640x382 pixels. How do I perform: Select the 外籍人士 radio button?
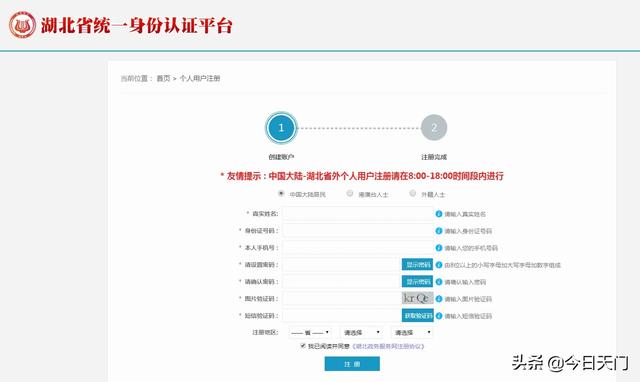click(413, 193)
